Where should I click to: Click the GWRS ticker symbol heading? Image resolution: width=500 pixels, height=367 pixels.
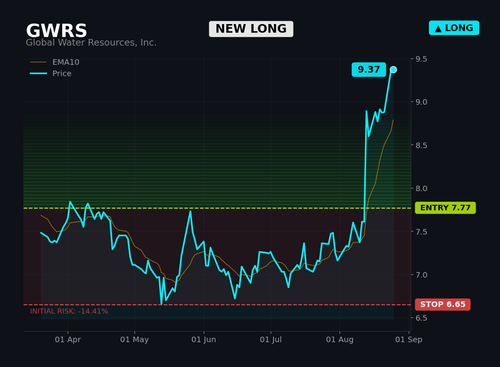pos(57,31)
